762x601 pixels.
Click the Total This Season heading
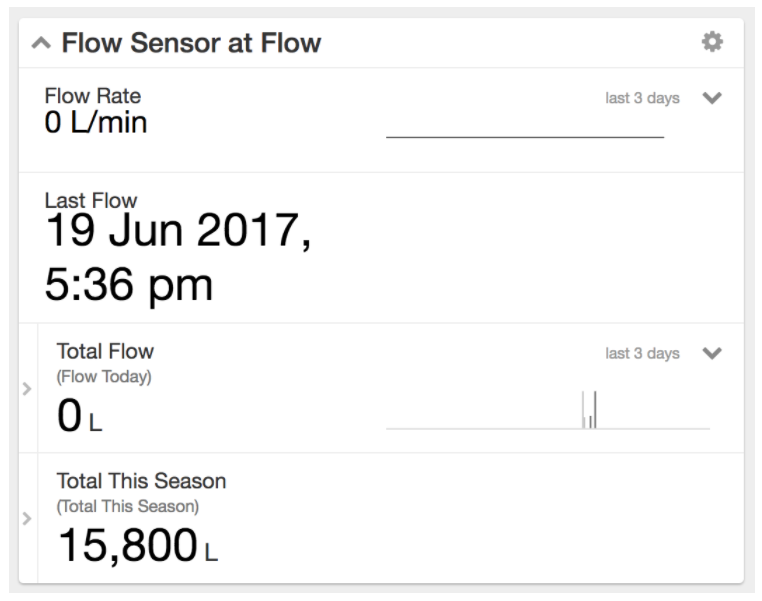141,481
